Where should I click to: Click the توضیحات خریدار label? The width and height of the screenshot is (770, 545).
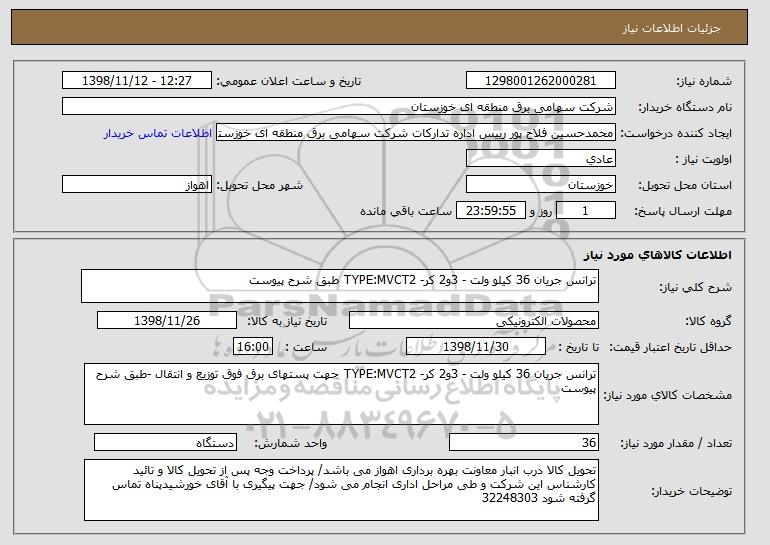(691, 491)
